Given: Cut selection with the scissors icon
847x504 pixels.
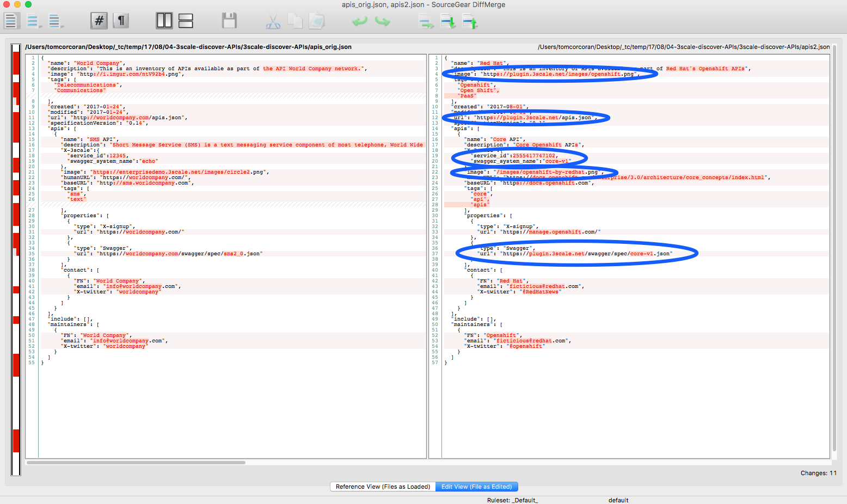Looking at the screenshot, I should [x=273, y=21].
